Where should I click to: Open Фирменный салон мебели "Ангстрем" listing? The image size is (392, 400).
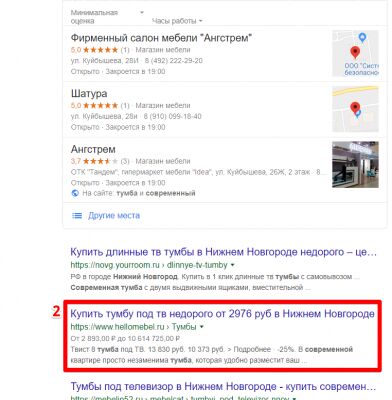(161, 38)
